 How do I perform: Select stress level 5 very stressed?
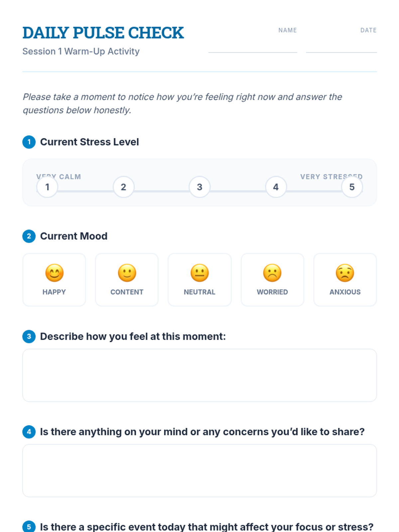point(352,187)
